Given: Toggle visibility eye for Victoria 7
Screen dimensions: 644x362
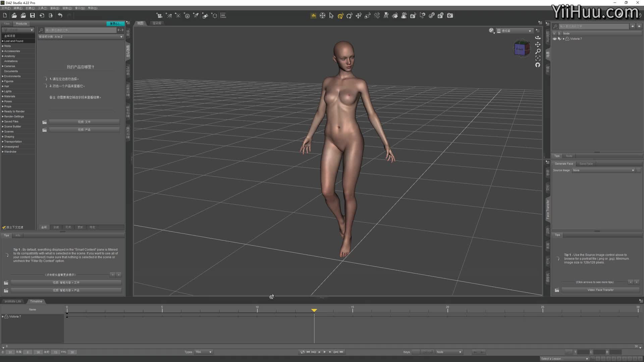Looking at the screenshot, I should [555, 39].
